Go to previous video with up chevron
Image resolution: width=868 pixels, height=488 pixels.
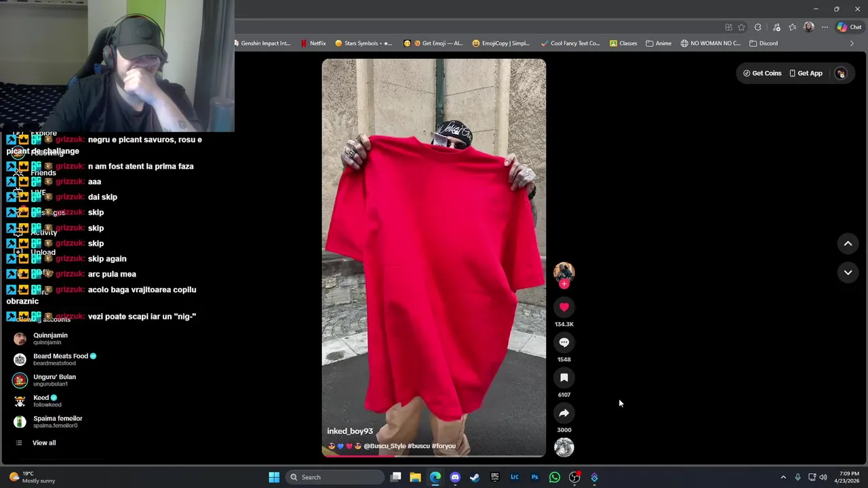point(848,243)
